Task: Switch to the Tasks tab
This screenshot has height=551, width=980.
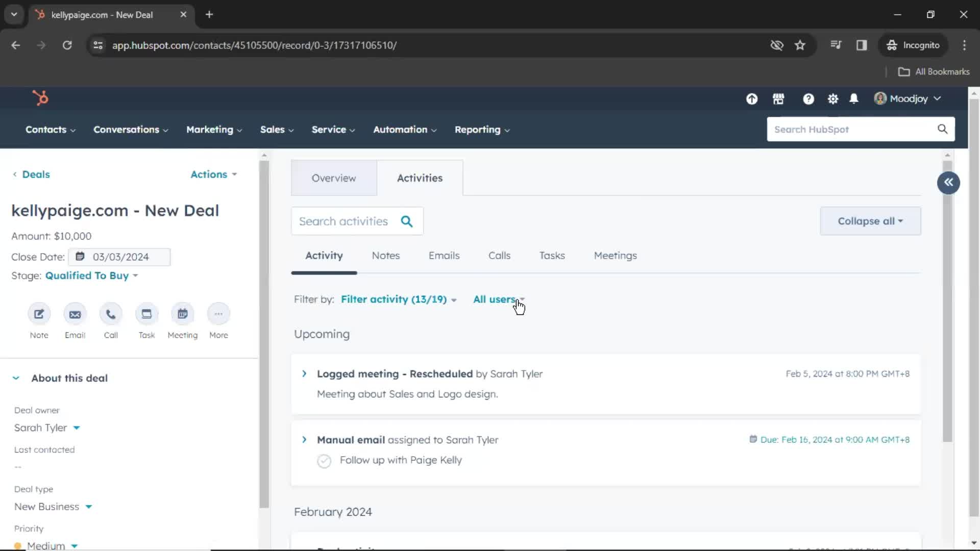Action: click(x=552, y=256)
